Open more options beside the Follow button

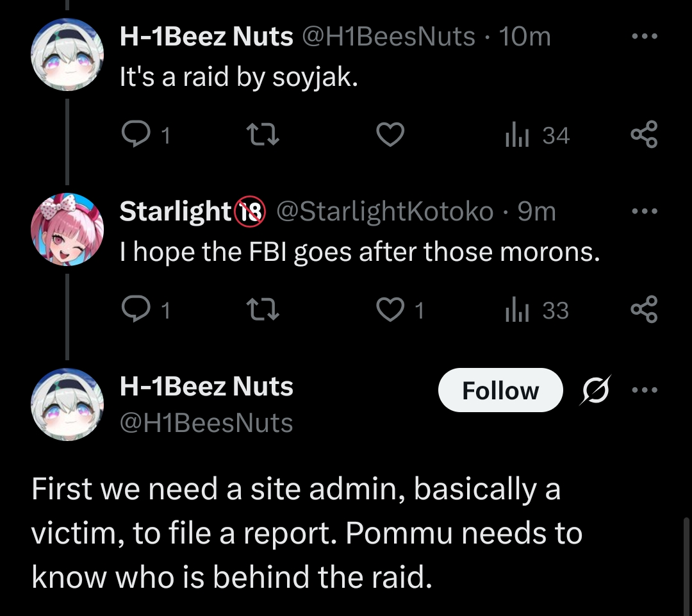(x=644, y=390)
